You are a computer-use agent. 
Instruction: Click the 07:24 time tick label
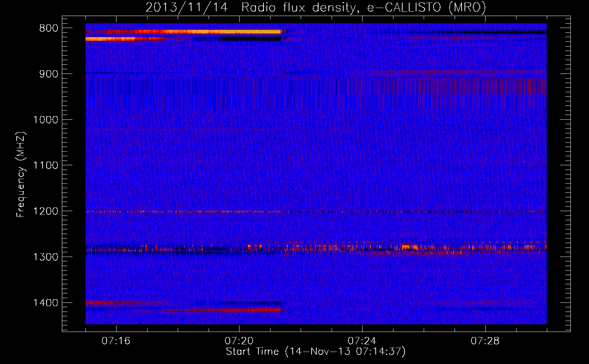click(x=362, y=341)
